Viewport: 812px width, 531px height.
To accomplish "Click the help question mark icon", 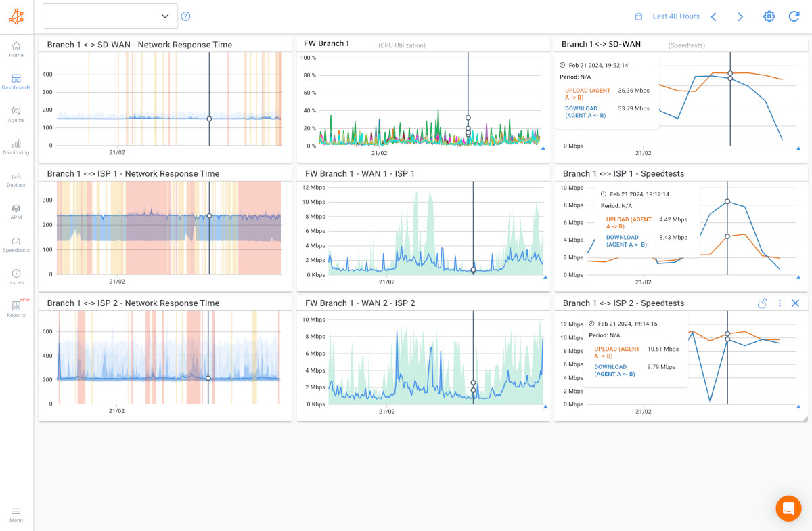I will tap(186, 16).
